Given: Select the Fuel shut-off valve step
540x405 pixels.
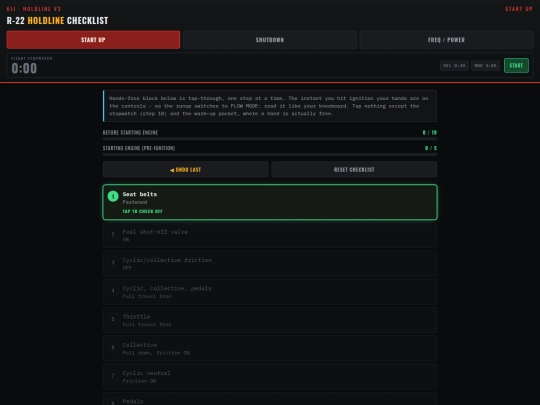Looking at the screenshot, I should coord(270,235).
